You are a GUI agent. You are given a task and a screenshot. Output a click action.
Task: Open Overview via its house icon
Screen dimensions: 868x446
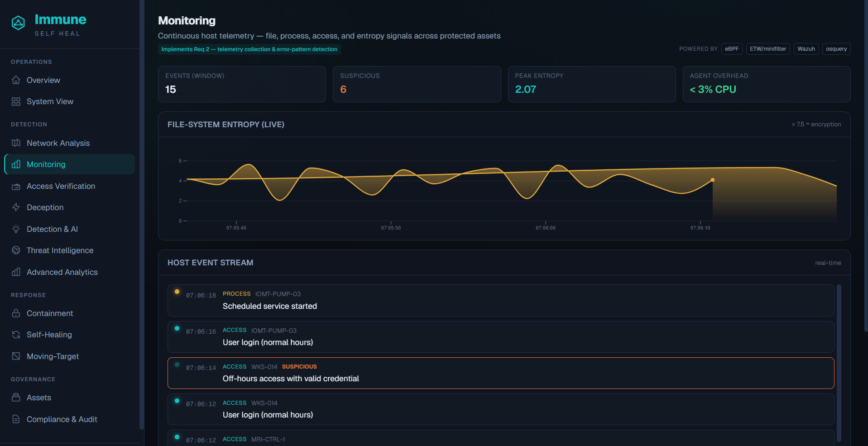point(16,80)
